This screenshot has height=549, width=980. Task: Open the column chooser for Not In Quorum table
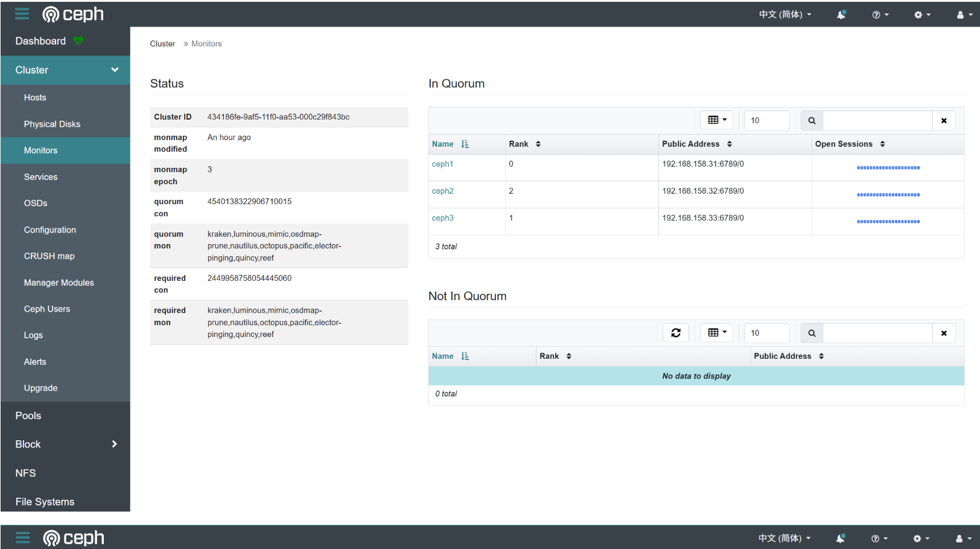pos(717,333)
